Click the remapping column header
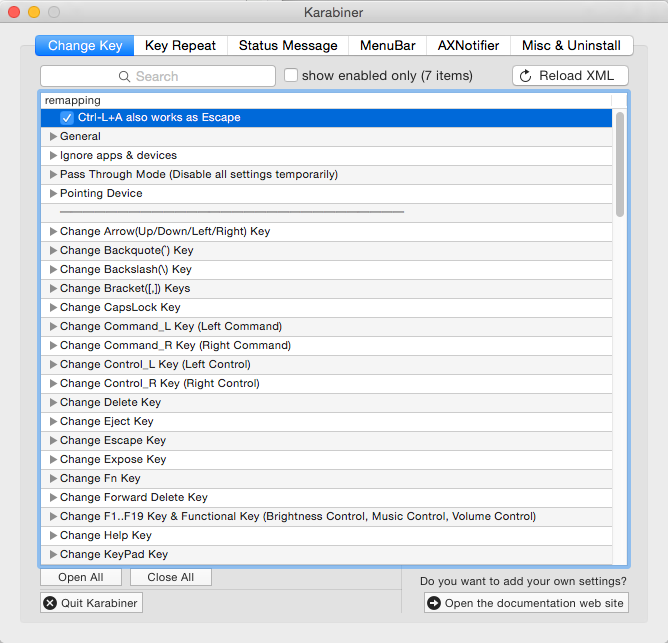Image resolution: width=668 pixels, height=643 pixels. point(326,101)
